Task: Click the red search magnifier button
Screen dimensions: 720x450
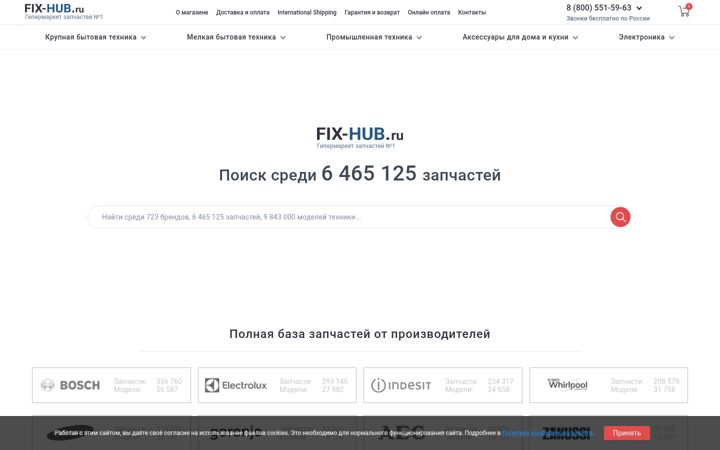Action: tap(620, 217)
